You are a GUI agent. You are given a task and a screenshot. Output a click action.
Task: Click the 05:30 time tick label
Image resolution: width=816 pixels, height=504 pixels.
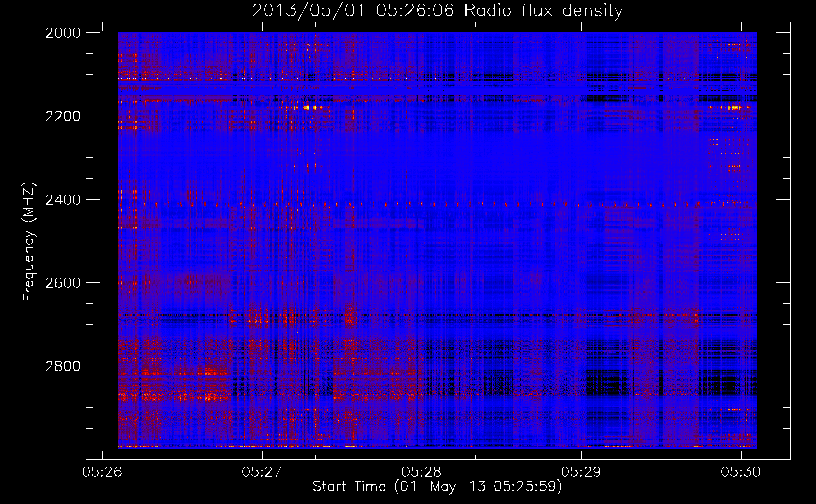(x=741, y=472)
